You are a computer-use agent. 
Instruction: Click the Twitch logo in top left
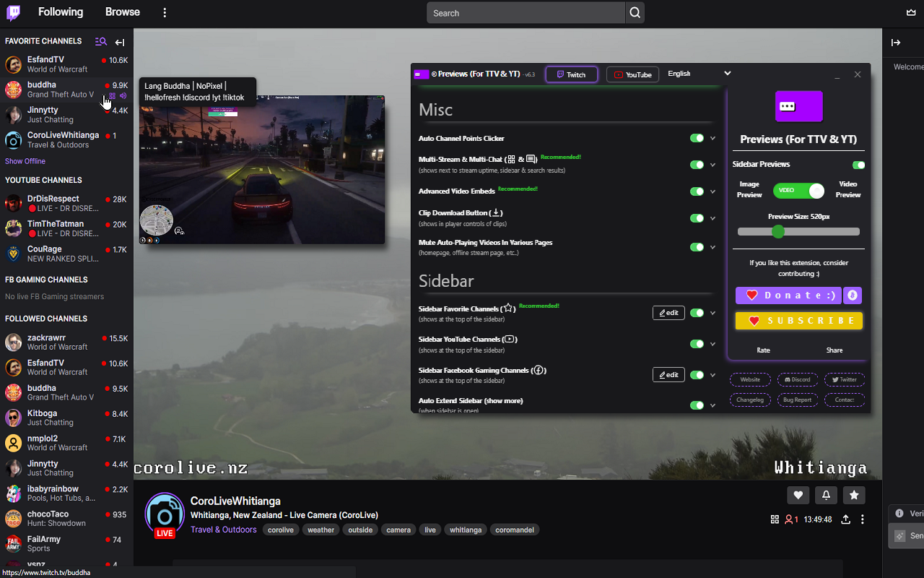14,12
